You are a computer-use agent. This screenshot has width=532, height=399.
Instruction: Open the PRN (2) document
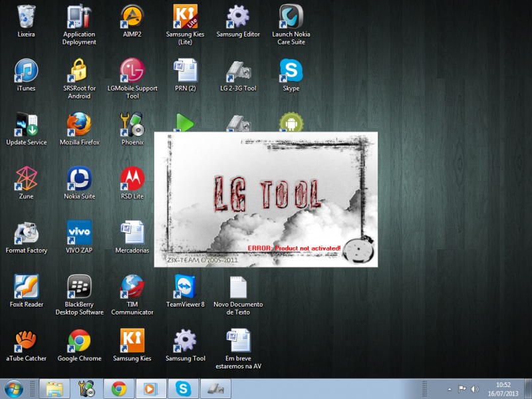(185, 75)
